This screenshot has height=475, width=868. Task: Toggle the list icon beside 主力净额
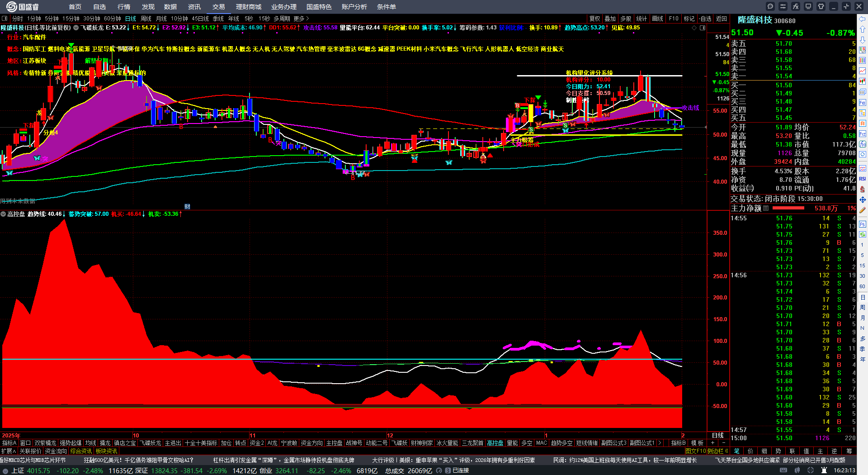[766, 208]
